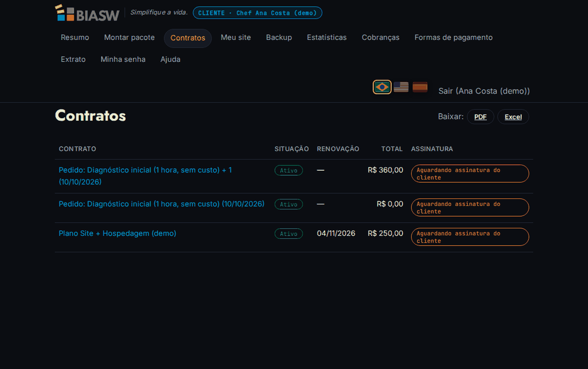Click the ASSINATURA column header
588x369 pixels.
(432, 149)
